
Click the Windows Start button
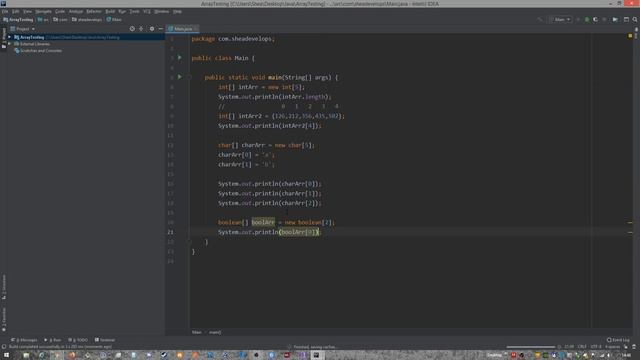[6, 356]
